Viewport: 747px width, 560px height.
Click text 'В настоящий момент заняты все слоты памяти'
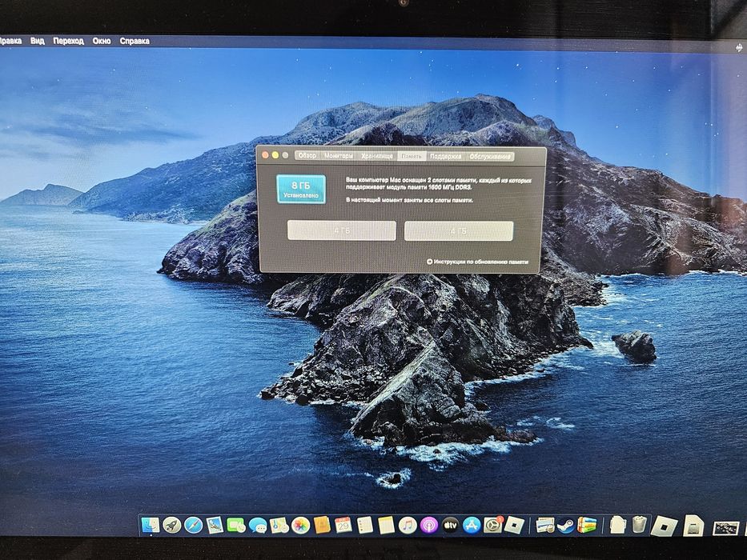click(x=410, y=200)
